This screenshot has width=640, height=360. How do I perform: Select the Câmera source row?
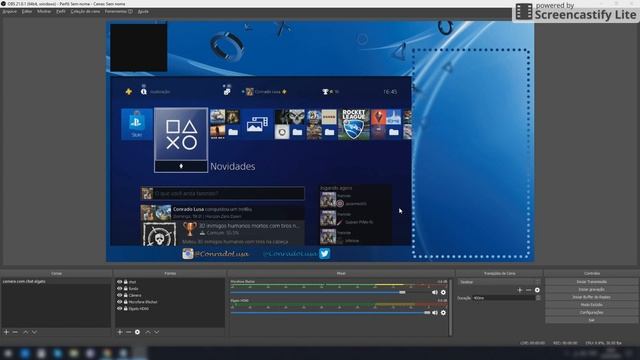coord(170,295)
